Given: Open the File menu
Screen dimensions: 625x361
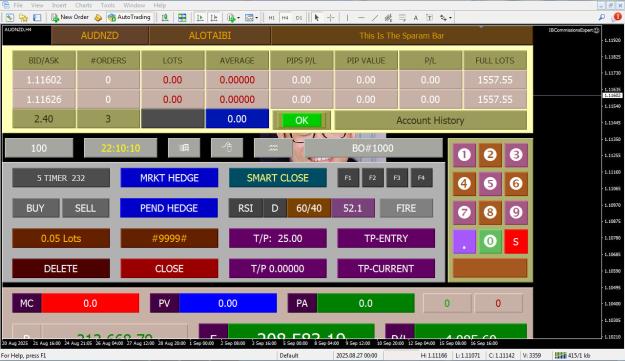Looking at the screenshot, I should tap(18, 5).
